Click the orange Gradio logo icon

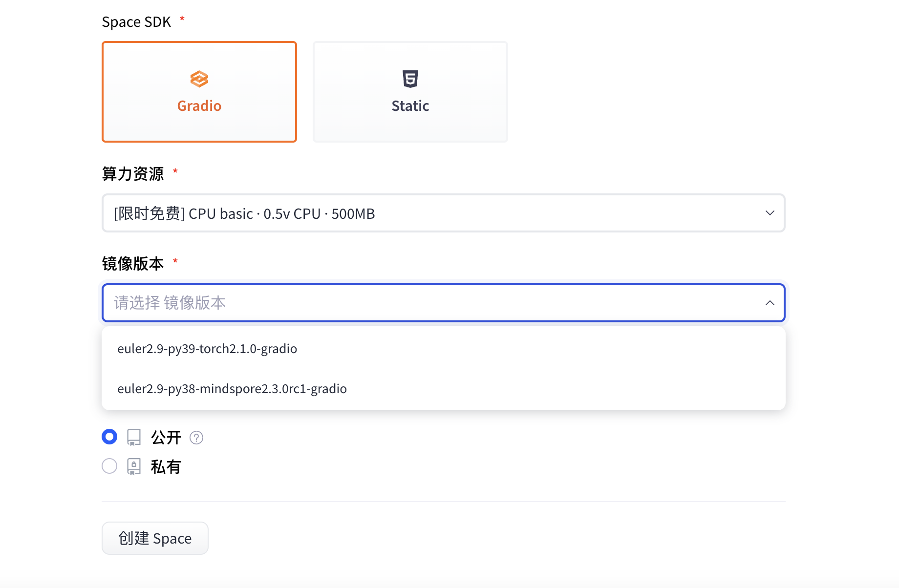tap(199, 79)
